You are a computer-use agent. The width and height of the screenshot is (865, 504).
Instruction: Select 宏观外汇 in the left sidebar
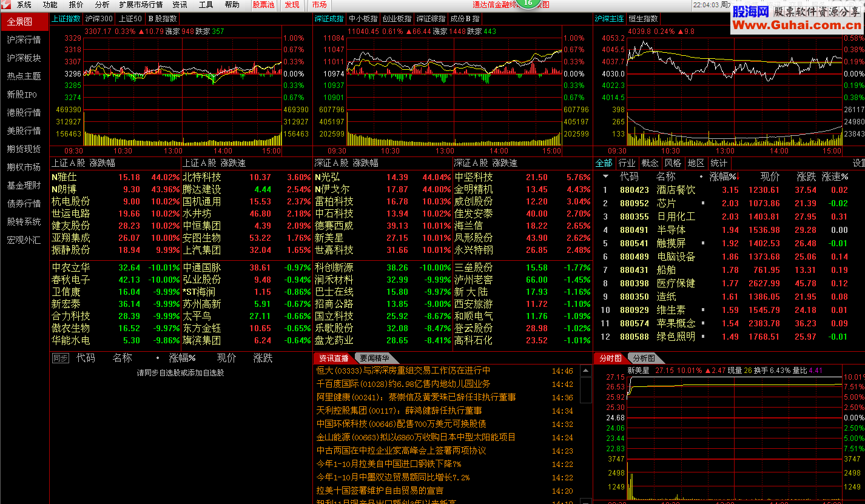click(x=24, y=240)
